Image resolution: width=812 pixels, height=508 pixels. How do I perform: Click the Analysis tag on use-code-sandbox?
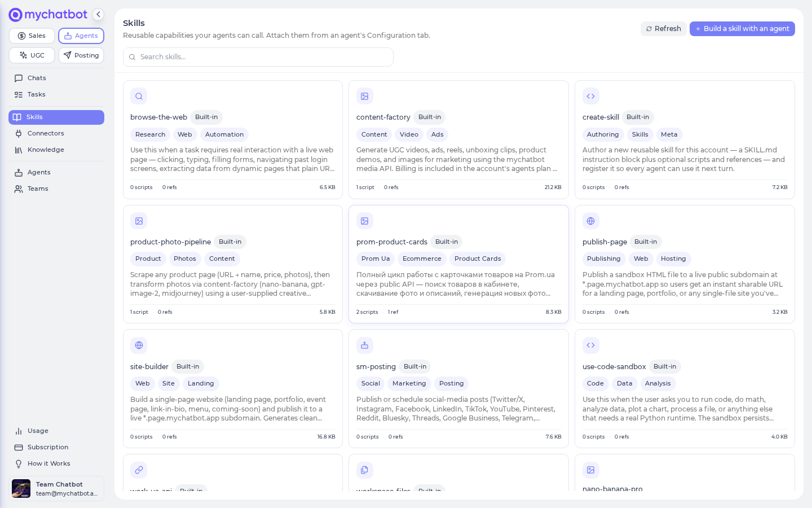pos(658,384)
